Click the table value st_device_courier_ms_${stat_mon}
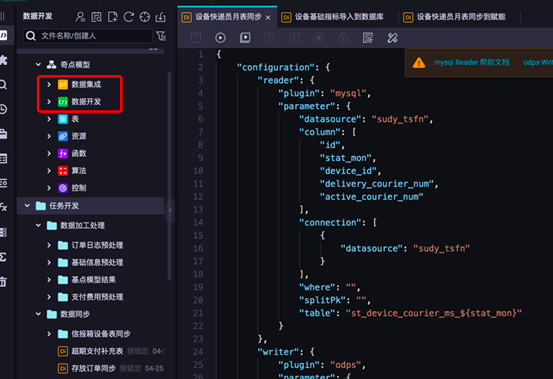The height and width of the screenshot is (379, 553). (433, 313)
